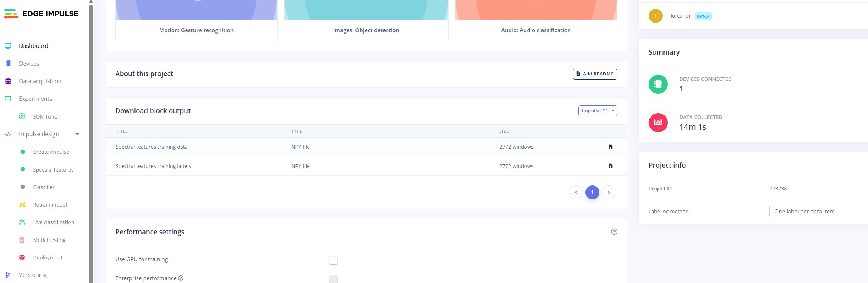Select page 1 in pagination
Screen dimensions: 868x283
pyautogui.click(x=592, y=192)
